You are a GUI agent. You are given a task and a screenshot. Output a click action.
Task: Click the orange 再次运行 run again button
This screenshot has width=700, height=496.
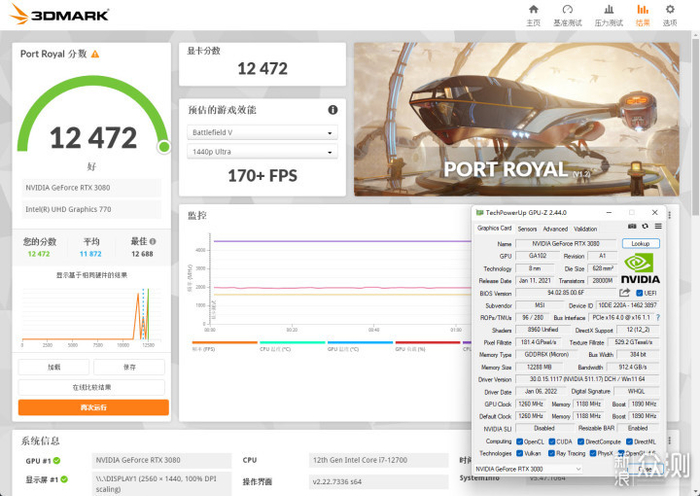tap(92, 408)
